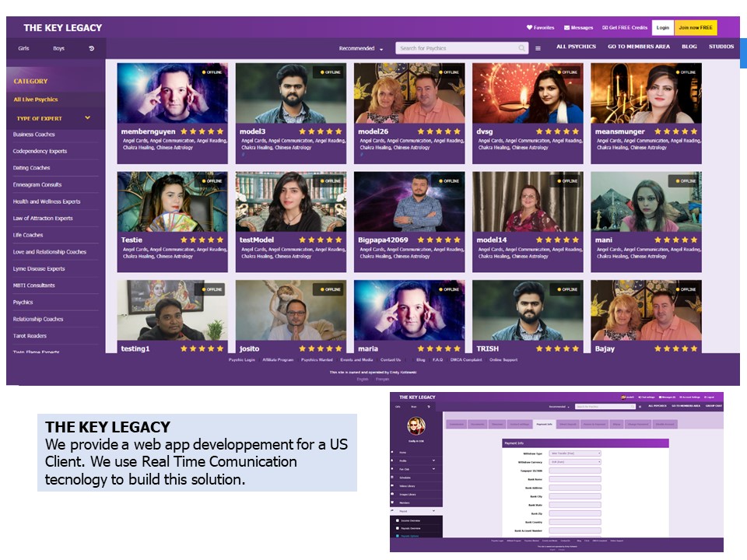Click the Bajay name text

click(605, 348)
